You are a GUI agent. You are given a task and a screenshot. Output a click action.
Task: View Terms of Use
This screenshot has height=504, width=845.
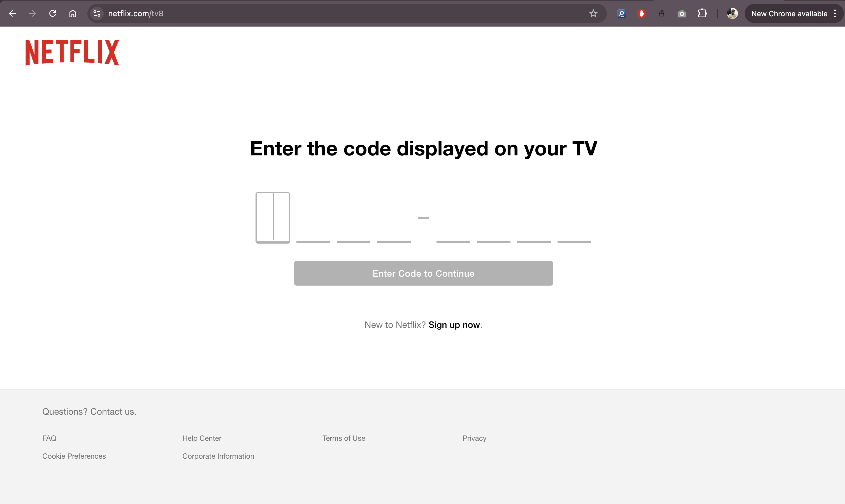pos(344,438)
